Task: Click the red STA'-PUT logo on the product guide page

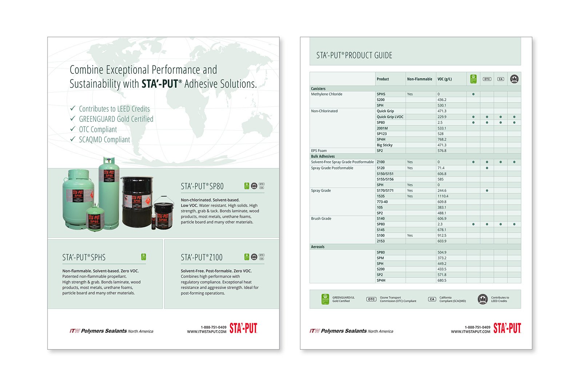Action: click(x=507, y=328)
